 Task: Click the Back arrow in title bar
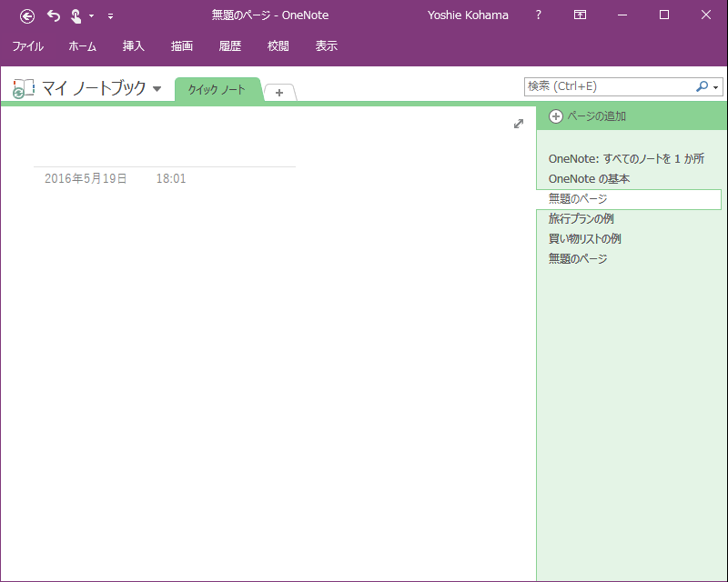coord(27,16)
